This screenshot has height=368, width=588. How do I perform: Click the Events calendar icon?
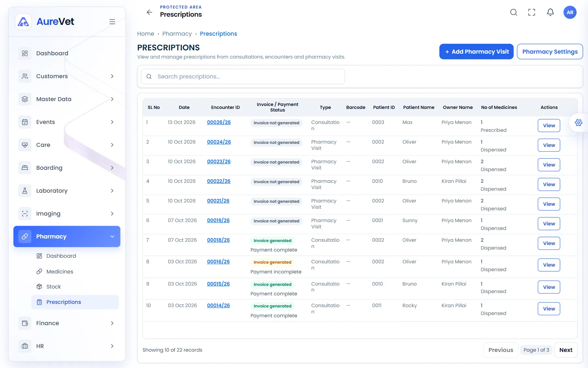tap(25, 122)
